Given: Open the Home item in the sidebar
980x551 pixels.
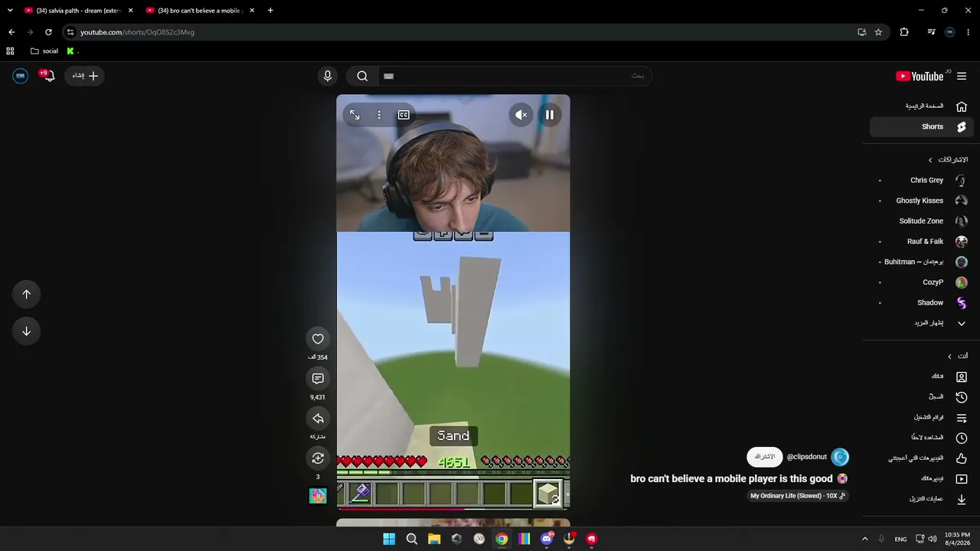Looking at the screenshot, I should click(x=922, y=106).
